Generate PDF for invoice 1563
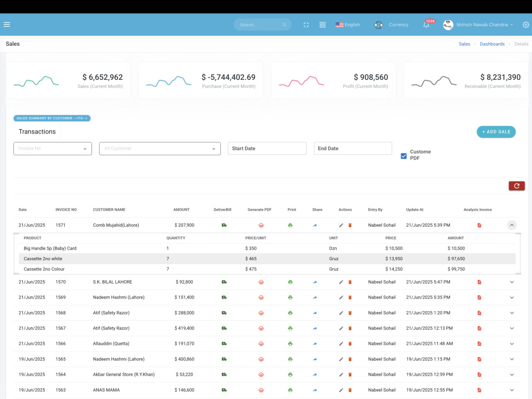Screen dimensions: 532x399 point(261,390)
